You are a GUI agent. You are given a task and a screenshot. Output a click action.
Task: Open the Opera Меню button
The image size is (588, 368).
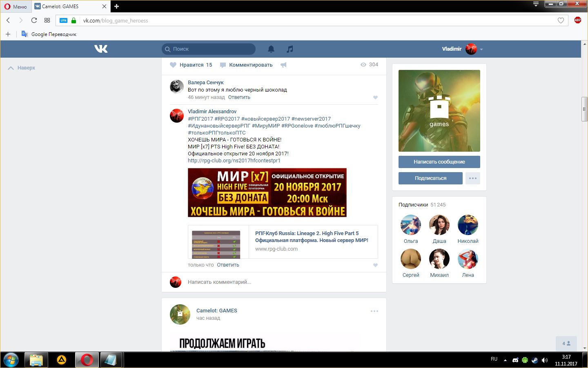[x=16, y=7]
